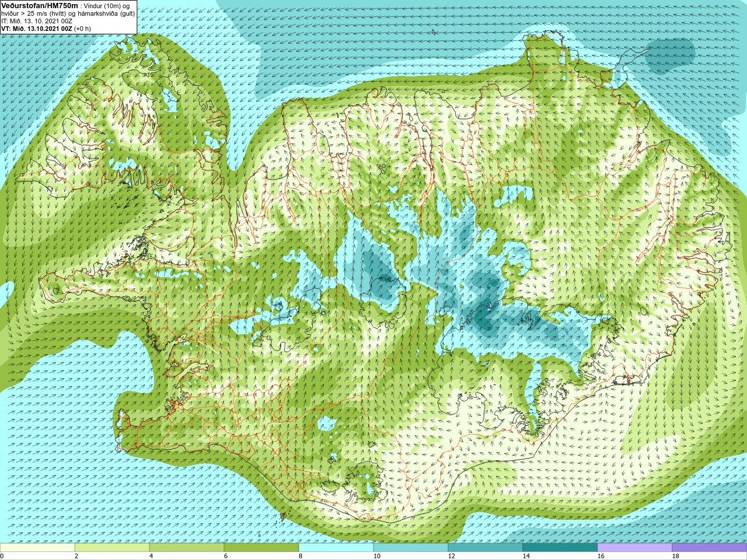This screenshot has width=747, height=560.
Task: Click the legend value label '14'
Action: [526, 556]
